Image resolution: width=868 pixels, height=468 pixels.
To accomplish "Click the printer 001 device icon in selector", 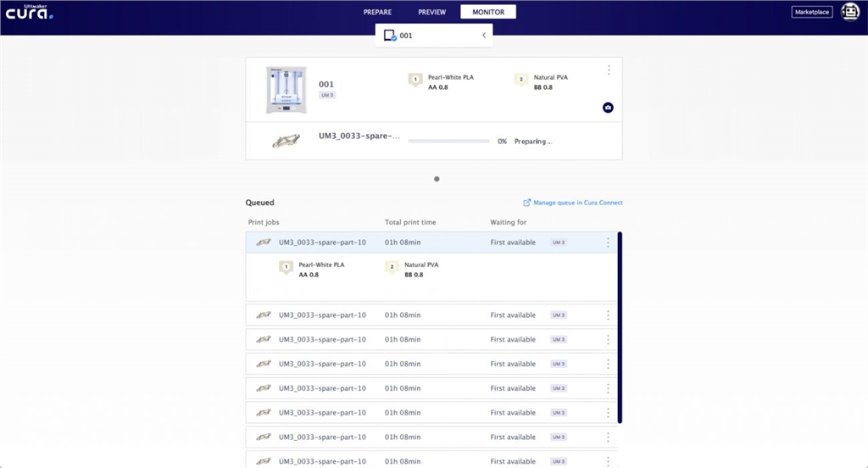I will pyautogui.click(x=390, y=36).
